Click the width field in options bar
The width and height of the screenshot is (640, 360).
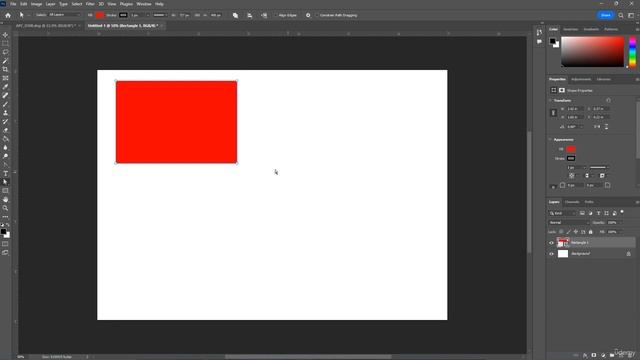click(x=184, y=15)
